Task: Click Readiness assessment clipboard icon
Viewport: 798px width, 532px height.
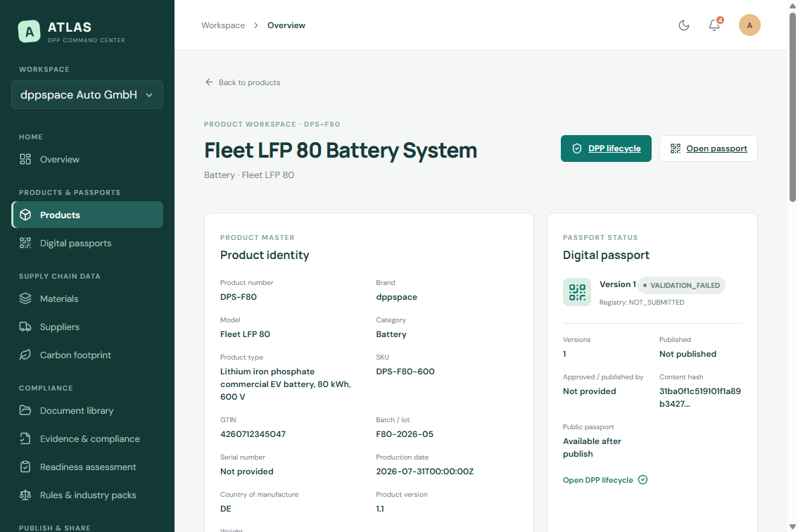Action: pyautogui.click(x=25, y=467)
